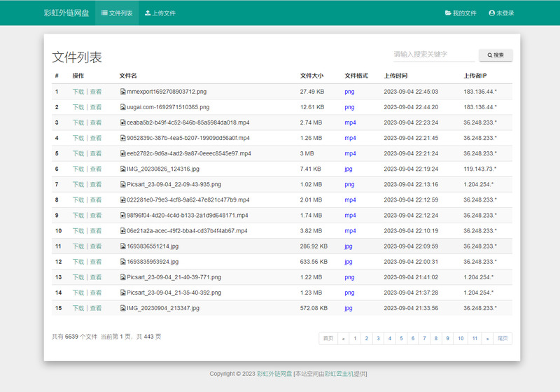Download file in row 1
The height and width of the screenshot is (392, 560).
point(78,92)
